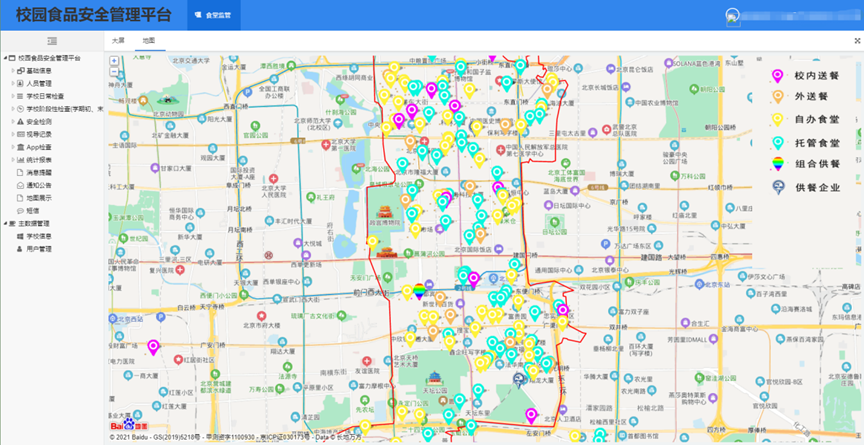
Task: Click the rainbow 组合供餐 pin on the map
Action: point(419,291)
